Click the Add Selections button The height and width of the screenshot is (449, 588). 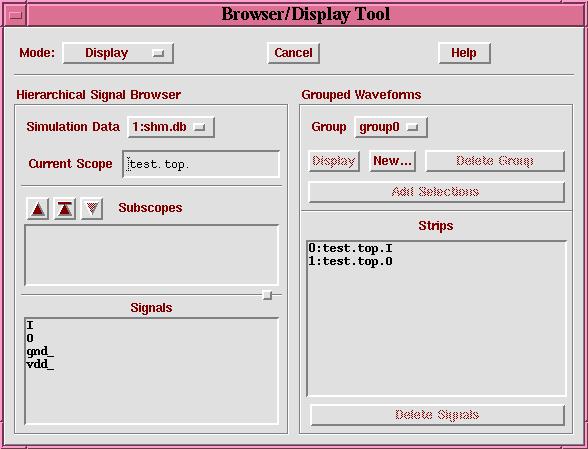coord(436,192)
